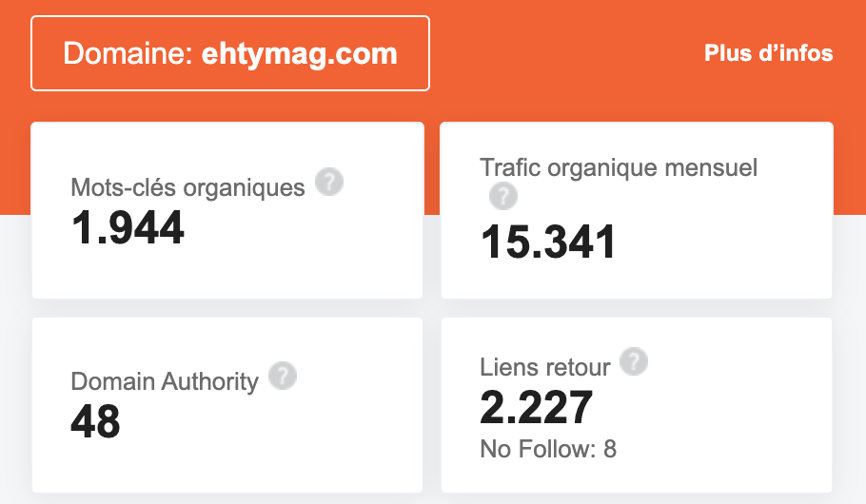Open the Domain Authority card
Viewport: 866px width, 504px height.
point(227,405)
